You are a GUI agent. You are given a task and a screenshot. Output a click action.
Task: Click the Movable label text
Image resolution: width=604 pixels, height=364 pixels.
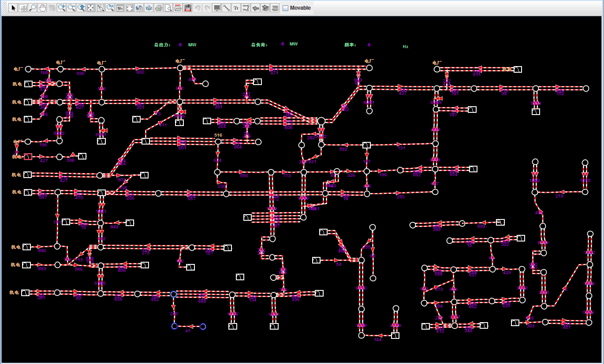pyautogui.click(x=300, y=8)
